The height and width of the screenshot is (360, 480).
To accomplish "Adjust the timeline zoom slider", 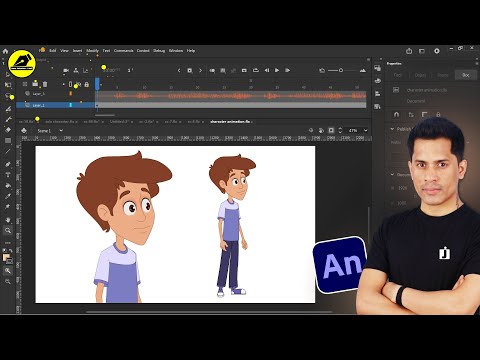I will [341, 70].
